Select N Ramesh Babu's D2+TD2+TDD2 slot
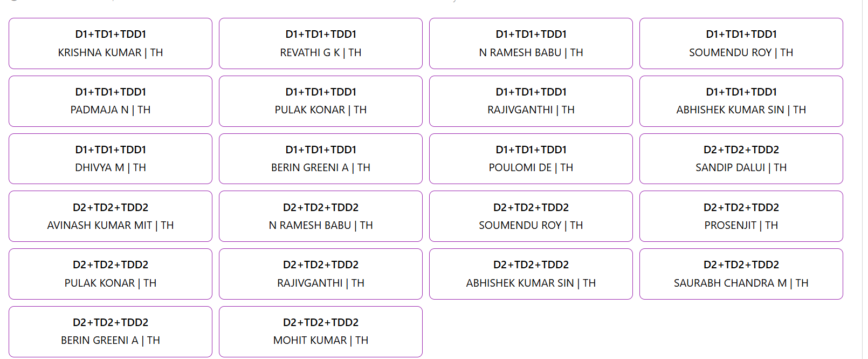868x359 pixels. [321, 216]
